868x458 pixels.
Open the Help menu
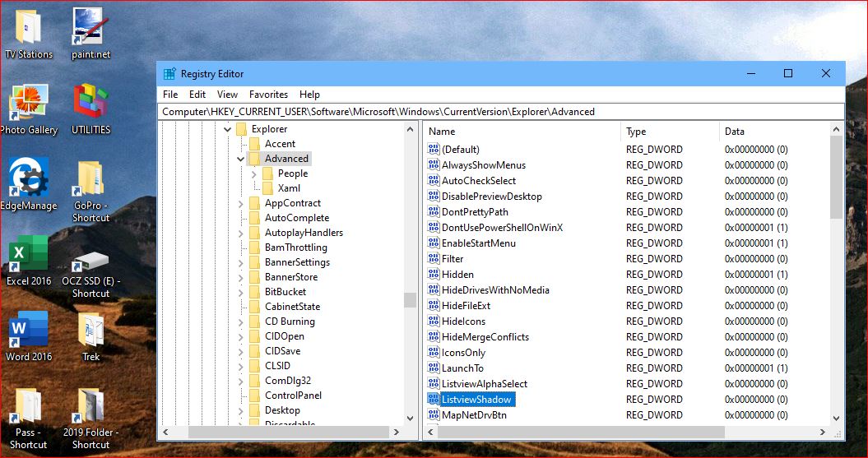309,95
